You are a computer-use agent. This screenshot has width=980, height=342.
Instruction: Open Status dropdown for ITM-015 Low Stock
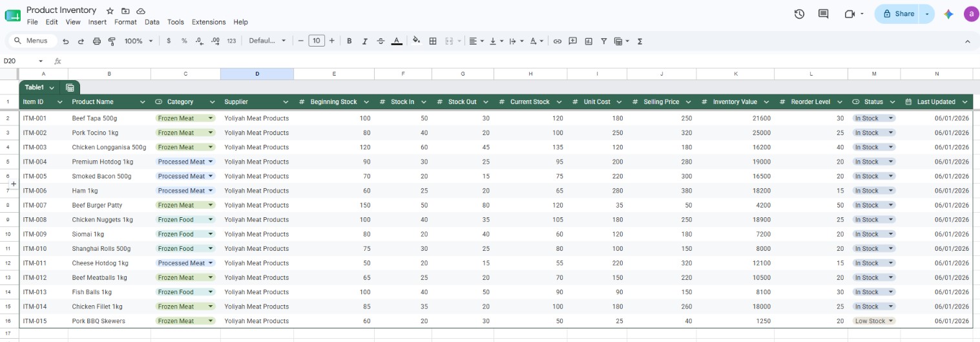tap(890, 321)
